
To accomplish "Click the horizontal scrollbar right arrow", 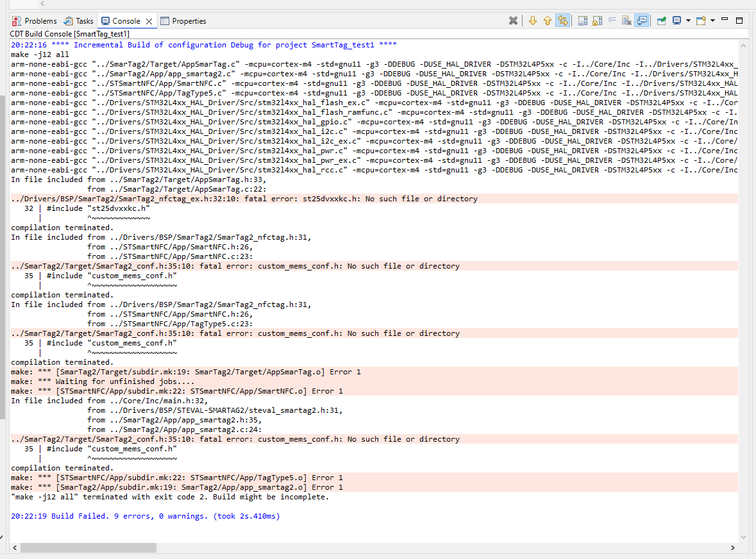I will pos(734,548).
